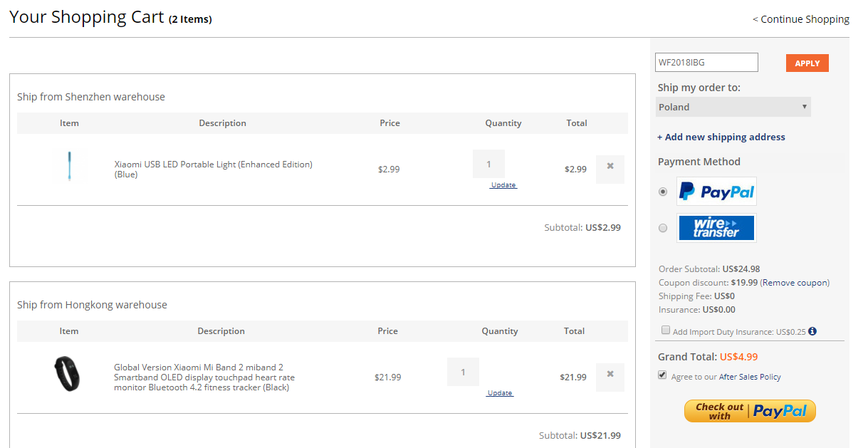
Task: Uncheck the After Sales Policy agreement box
Action: click(662, 375)
